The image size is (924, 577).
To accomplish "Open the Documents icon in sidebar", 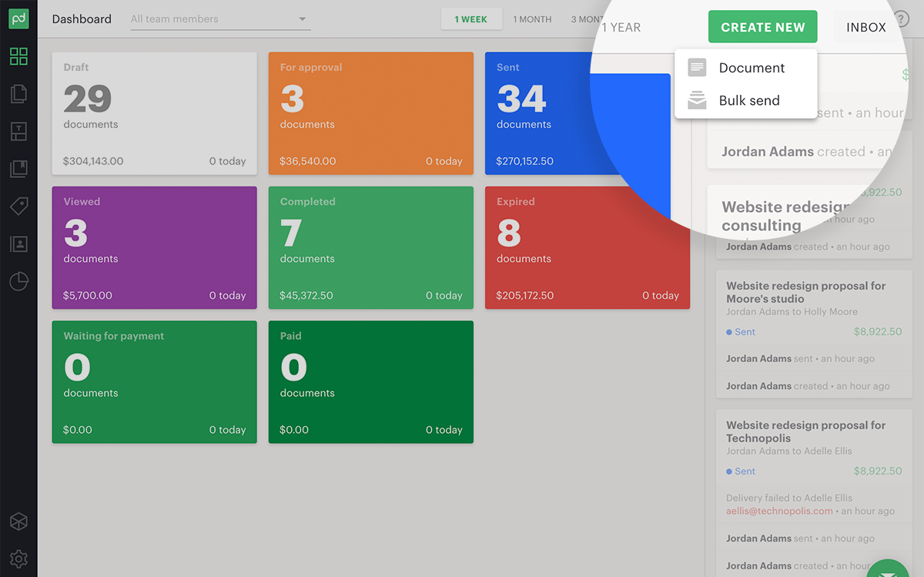I will tap(18, 94).
